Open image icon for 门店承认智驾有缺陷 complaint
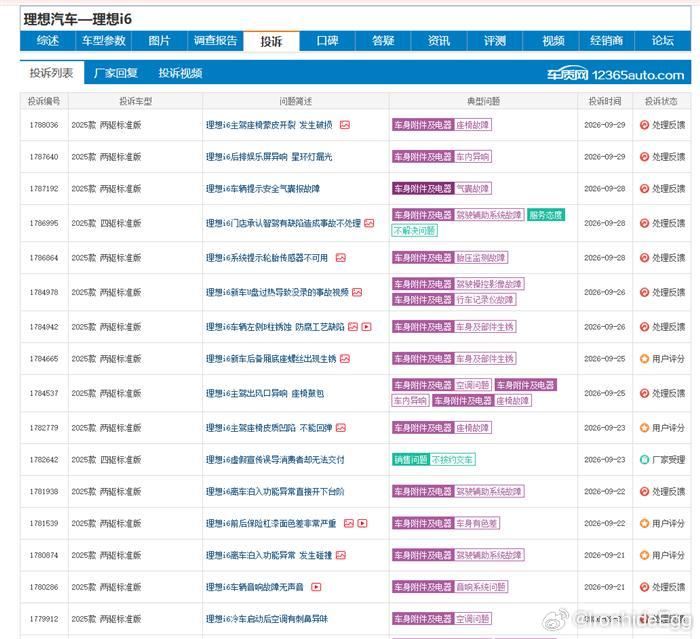 pos(369,223)
